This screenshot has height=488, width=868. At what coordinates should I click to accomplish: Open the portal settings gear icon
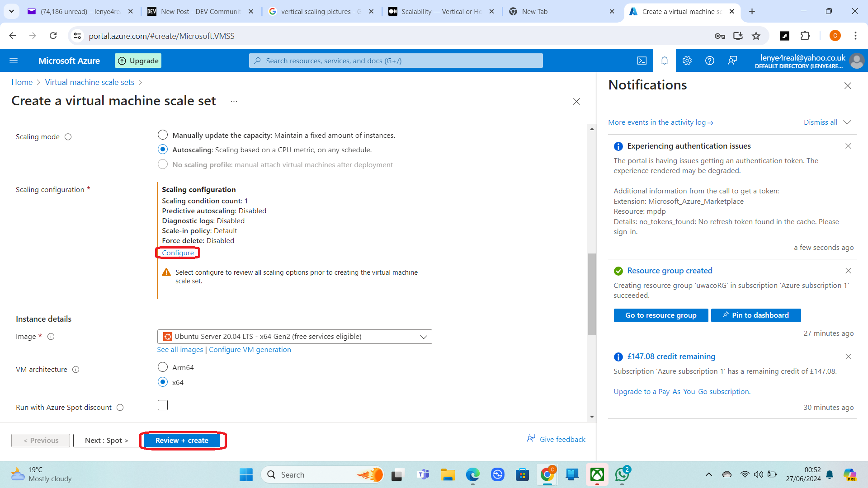(x=687, y=61)
